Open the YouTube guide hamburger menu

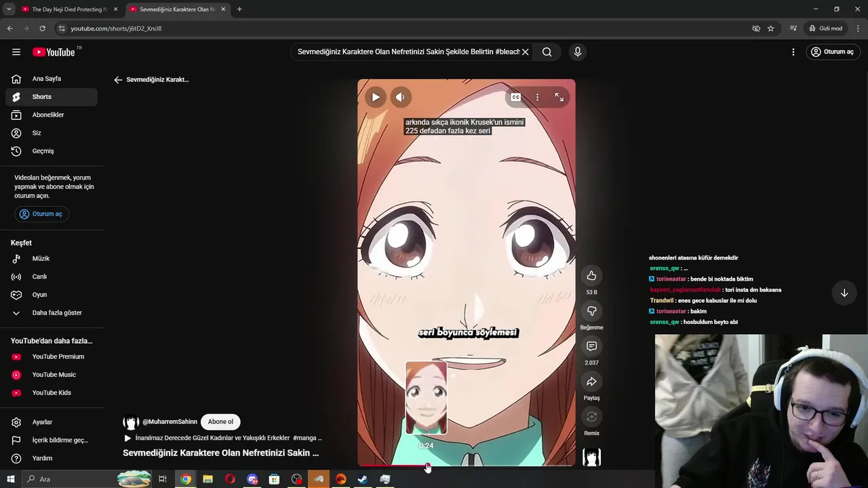pos(16,52)
